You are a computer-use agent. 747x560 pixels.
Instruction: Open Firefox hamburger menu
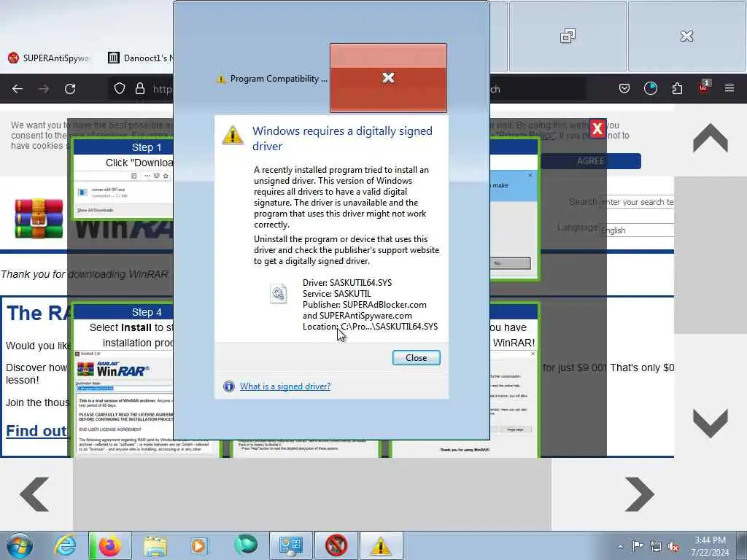[x=729, y=88]
